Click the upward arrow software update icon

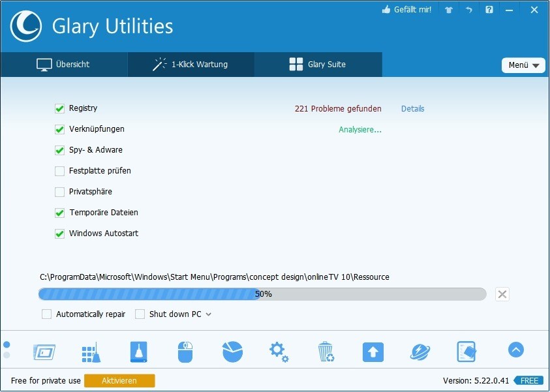point(373,352)
